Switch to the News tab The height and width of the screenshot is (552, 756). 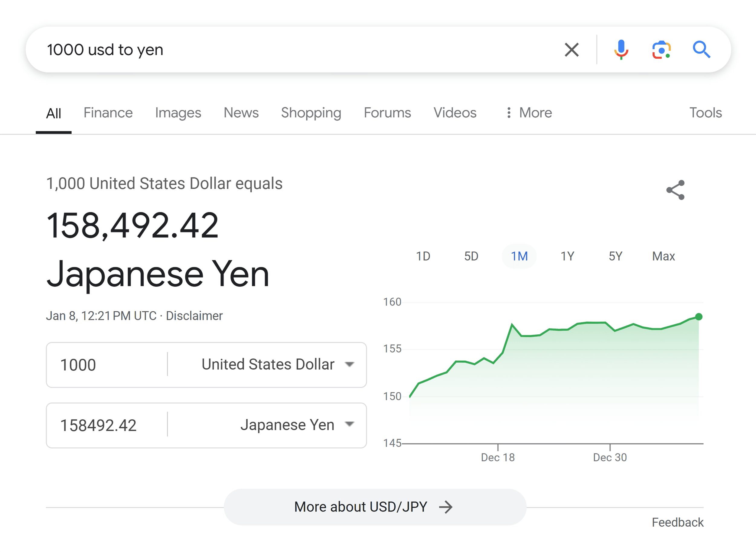(x=241, y=112)
